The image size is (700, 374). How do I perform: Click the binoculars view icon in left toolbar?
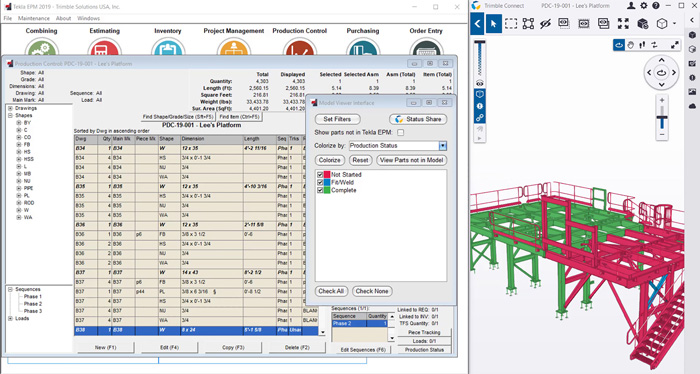click(479, 83)
